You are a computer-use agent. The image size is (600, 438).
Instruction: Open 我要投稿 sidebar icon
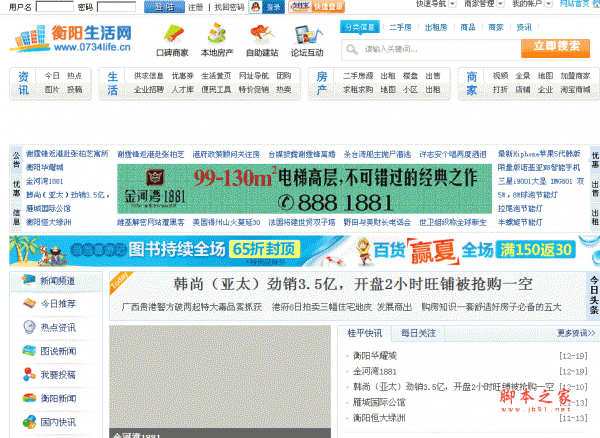coord(29,374)
